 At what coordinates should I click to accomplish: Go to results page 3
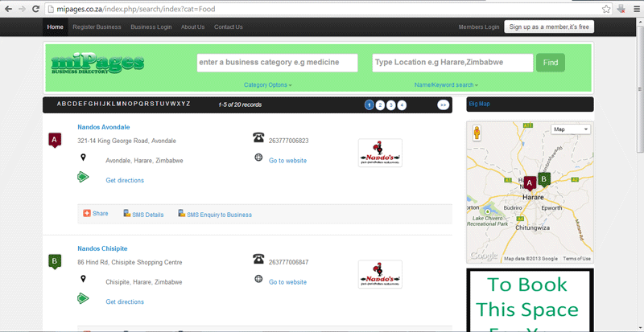coord(391,105)
